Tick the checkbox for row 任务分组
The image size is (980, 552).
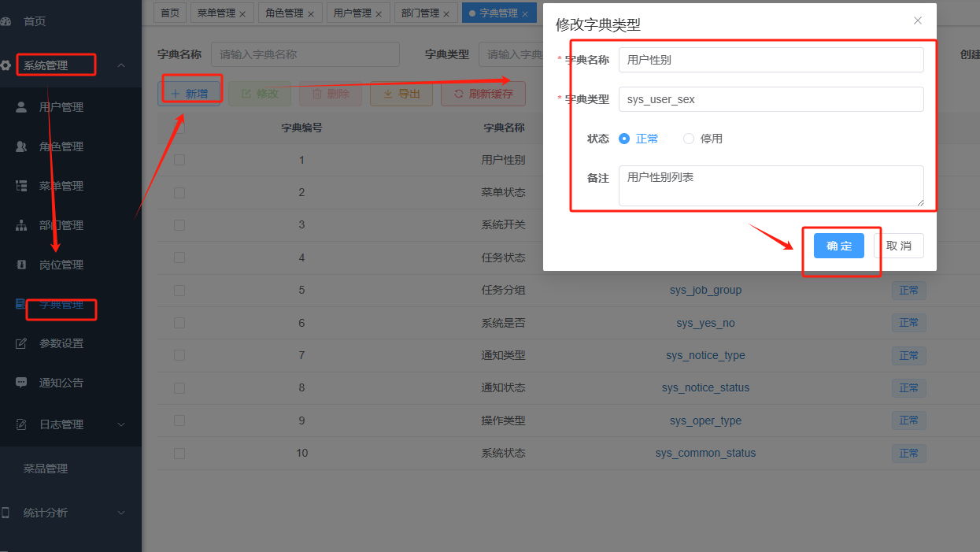(x=179, y=290)
